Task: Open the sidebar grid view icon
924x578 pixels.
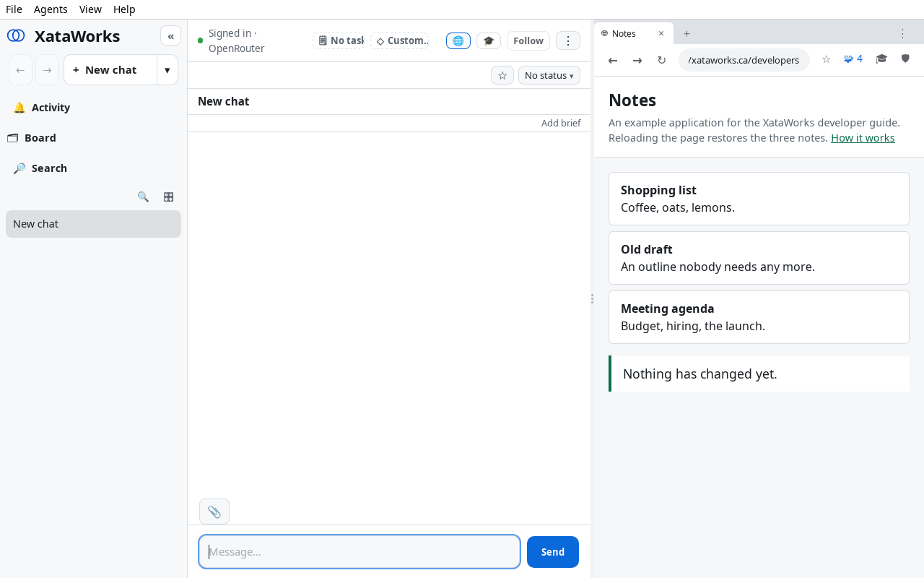Action: click(168, 197)
